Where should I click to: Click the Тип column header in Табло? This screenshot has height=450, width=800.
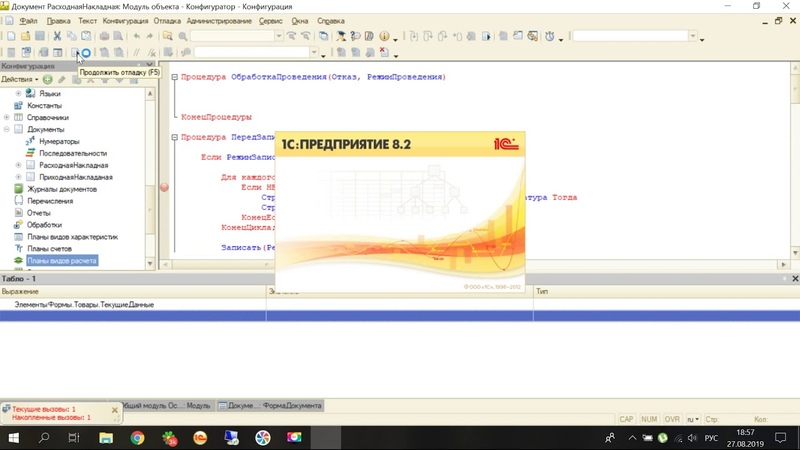(666, 291)
